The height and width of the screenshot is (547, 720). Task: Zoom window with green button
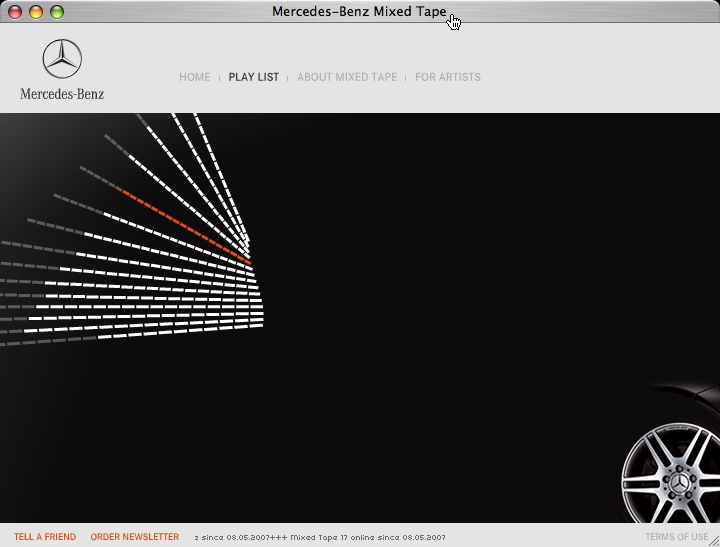pos(57,12)
